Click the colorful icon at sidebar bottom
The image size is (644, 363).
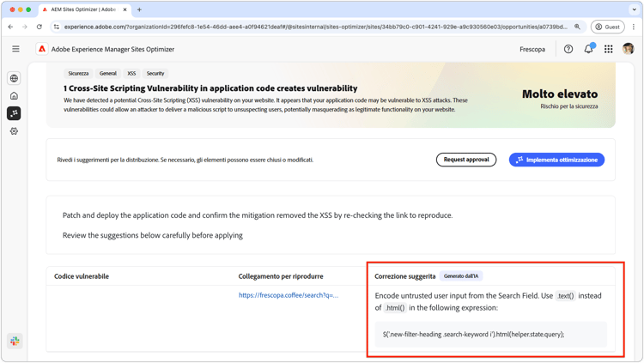pyautogui.click(x=15, y=341)
